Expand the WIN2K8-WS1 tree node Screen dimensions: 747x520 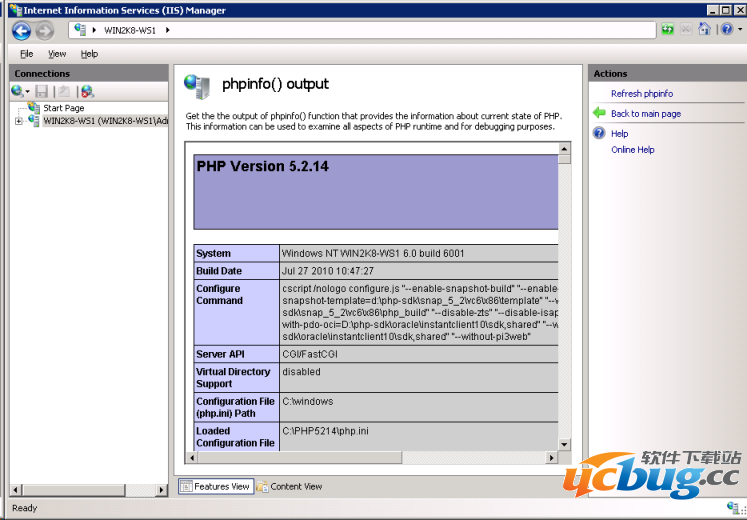tap(18, 121)
